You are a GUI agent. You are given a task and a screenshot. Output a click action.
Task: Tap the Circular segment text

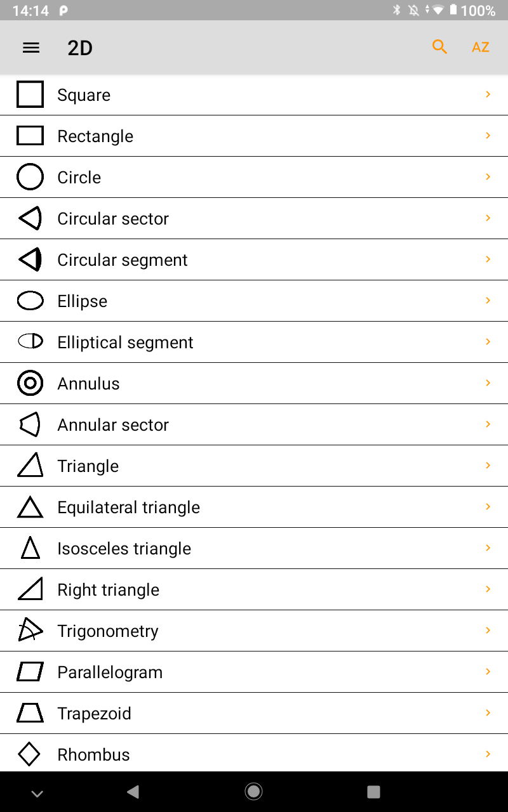[122, 260]
